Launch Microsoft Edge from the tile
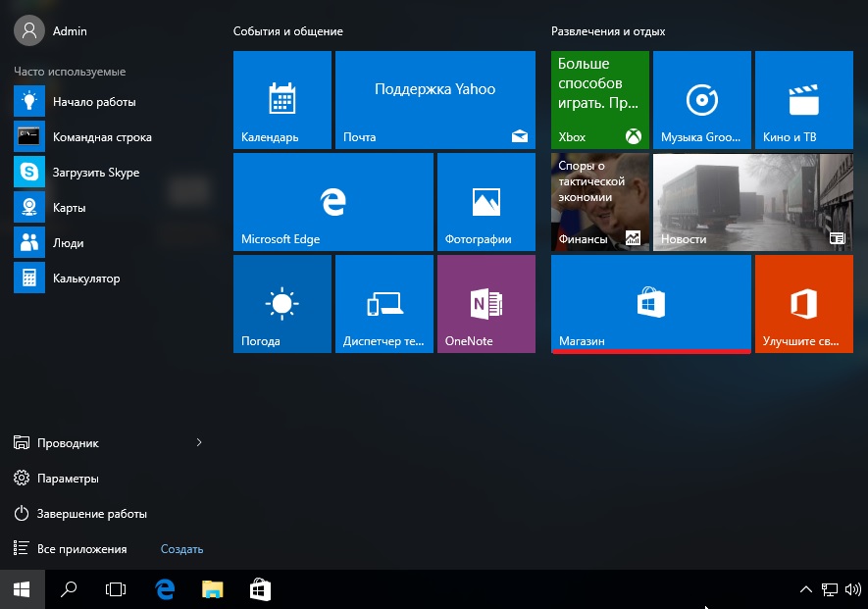Viewport: 868px width, 609px height. click(333, 202)
